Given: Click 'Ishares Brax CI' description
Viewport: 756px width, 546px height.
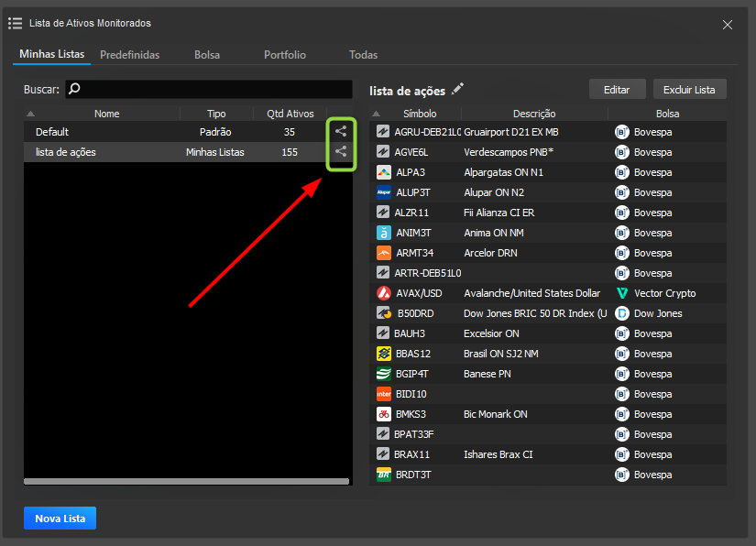Looking at the screenshot, I should point(499,454).
